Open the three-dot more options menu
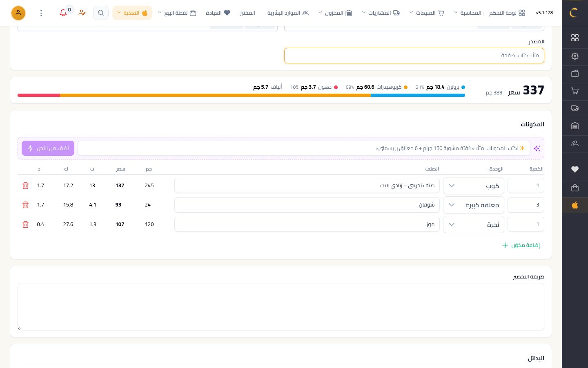 [x=41, y=13]
